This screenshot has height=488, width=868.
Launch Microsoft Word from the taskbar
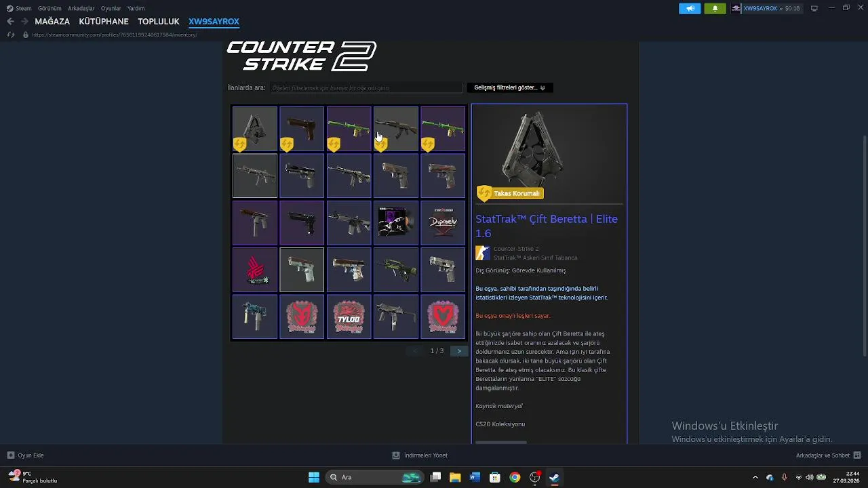coord(475,477)
